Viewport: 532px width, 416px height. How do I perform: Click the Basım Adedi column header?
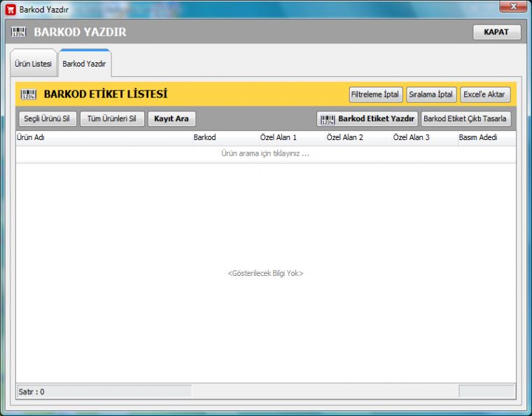click(x=486, y=138)
